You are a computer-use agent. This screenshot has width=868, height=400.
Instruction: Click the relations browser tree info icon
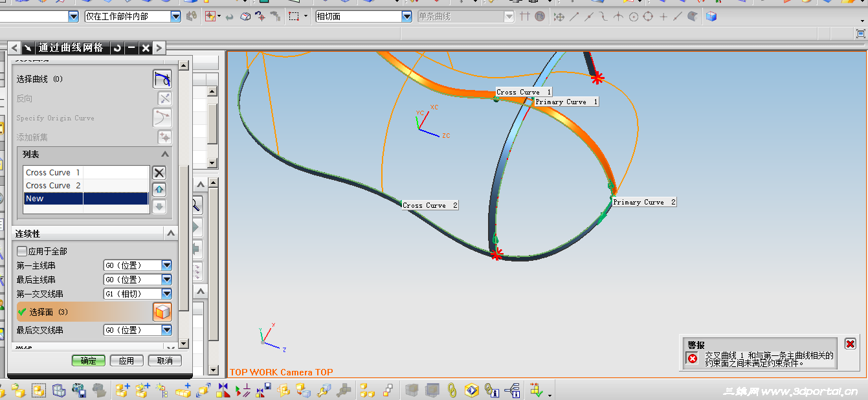tap(513, 390)
